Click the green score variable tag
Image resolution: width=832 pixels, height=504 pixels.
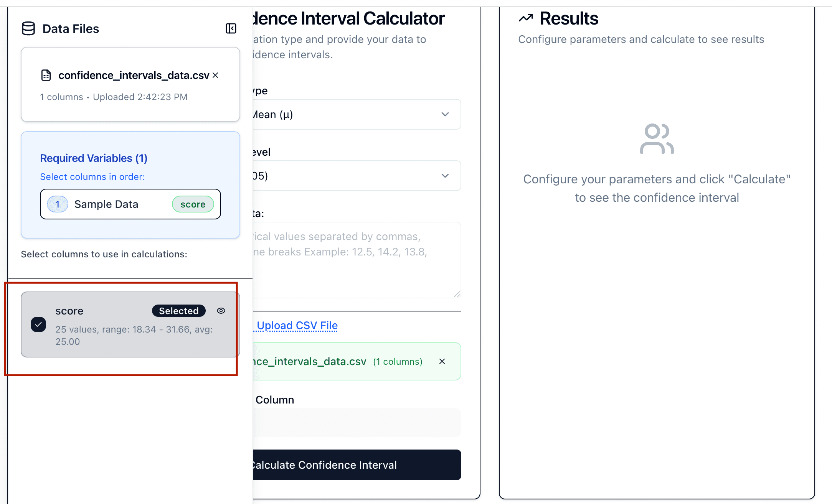click(193, 204)
